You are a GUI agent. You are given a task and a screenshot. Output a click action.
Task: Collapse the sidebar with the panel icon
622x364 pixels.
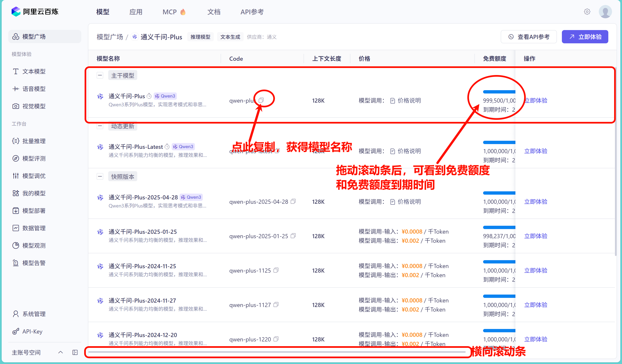coord(75,352)
